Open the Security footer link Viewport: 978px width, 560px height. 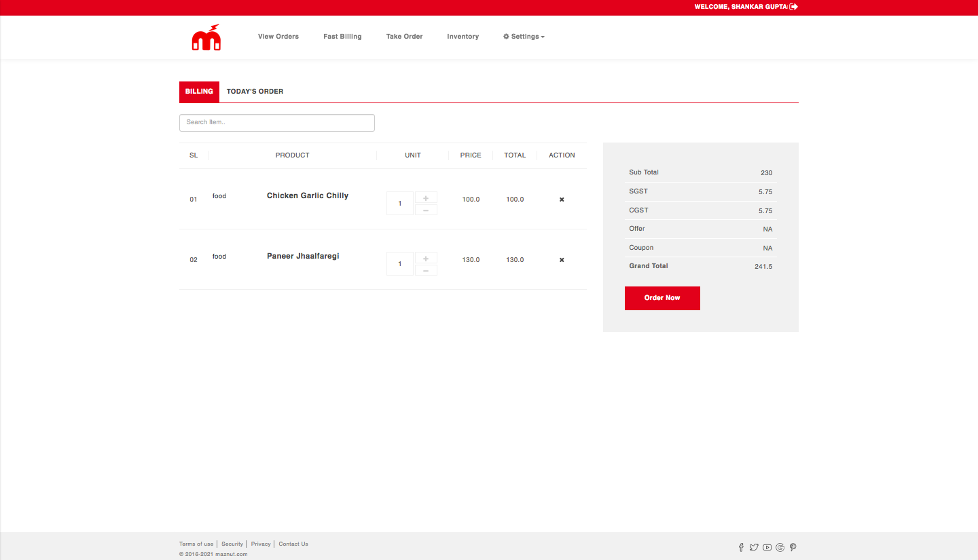pos(232,544)
